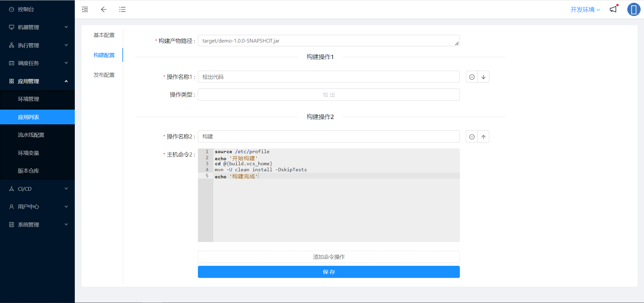
Task: Move build operation 1 down
Action: [483, 77]
